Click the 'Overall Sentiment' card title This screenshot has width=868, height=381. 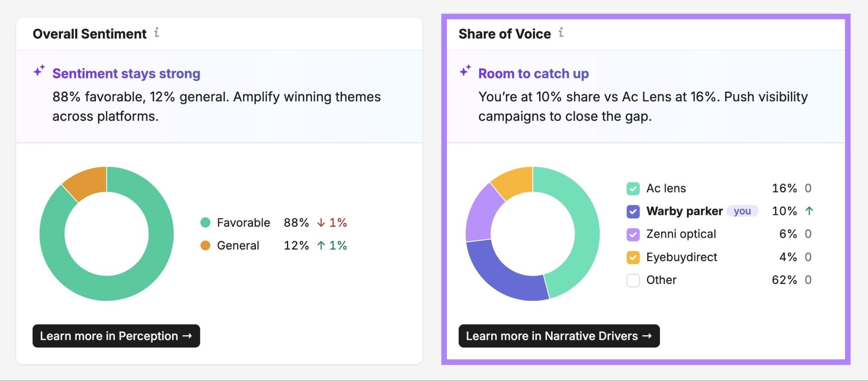(x=89, y=34)
